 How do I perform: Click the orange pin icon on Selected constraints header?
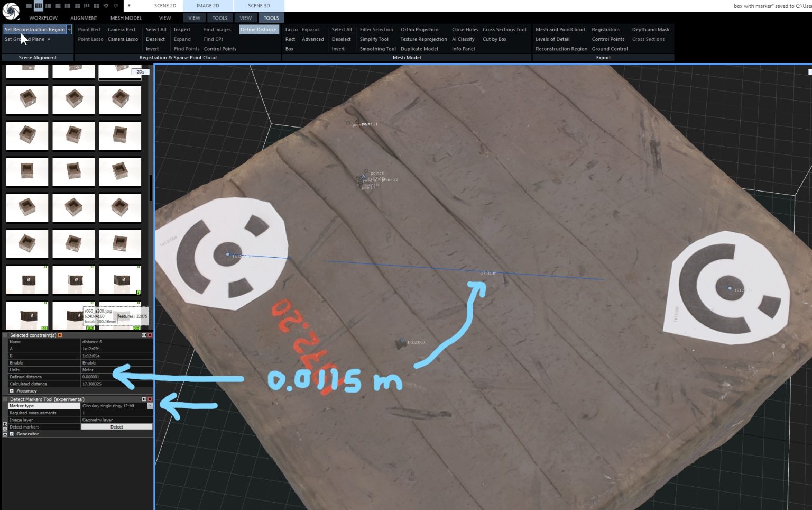60,335
